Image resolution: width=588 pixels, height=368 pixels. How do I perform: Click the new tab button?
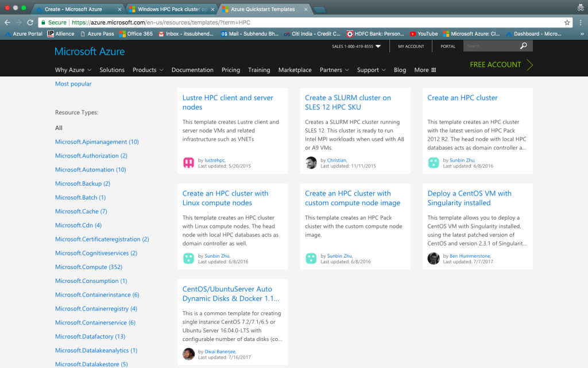coord(319,10)
